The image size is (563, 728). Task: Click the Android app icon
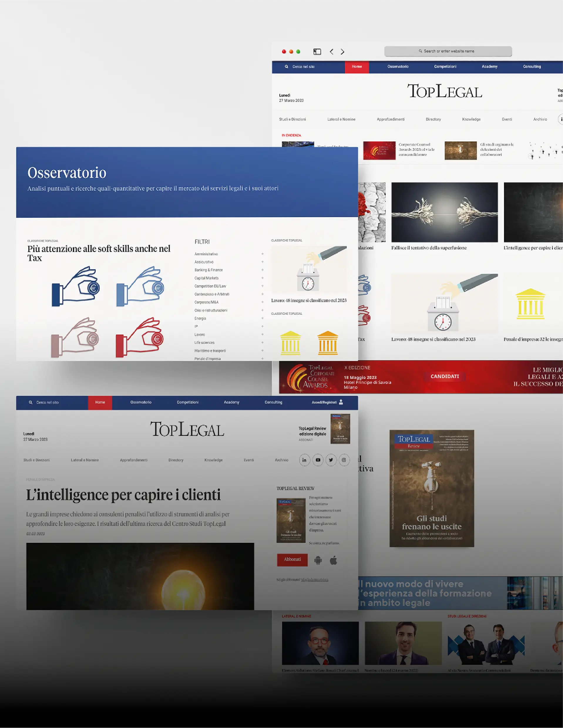pyautogui.click(x=318, y=560)
